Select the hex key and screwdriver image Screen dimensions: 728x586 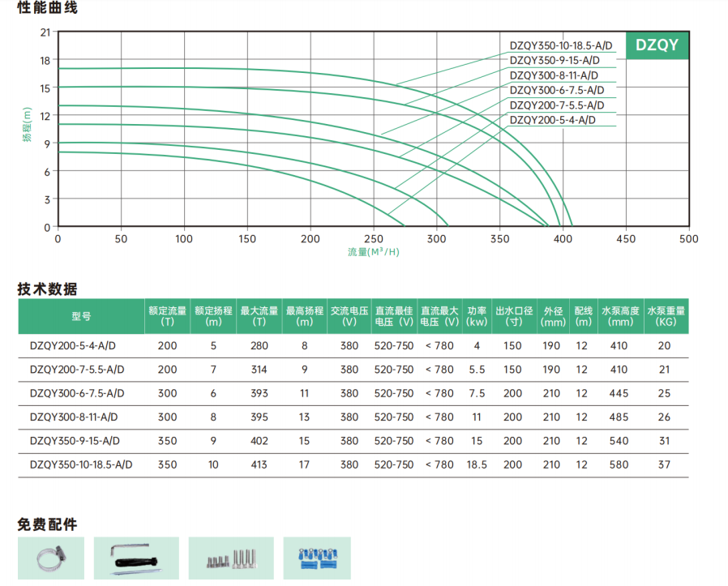click(135, 558)
